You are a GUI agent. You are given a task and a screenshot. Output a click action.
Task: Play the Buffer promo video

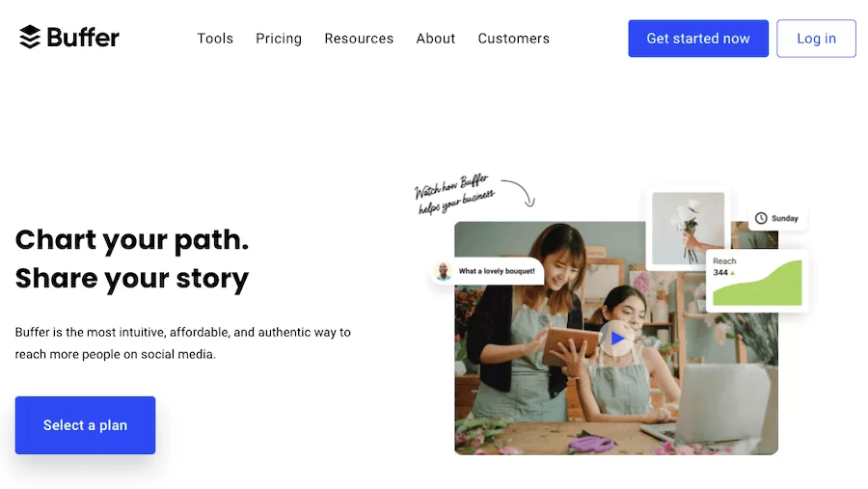tap(616, 339)
